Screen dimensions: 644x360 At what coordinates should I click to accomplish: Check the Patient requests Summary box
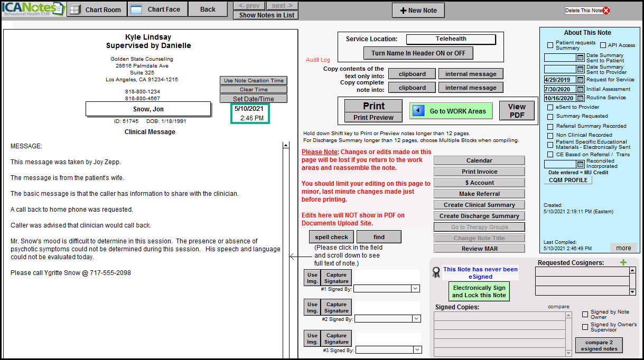point(550,45)
